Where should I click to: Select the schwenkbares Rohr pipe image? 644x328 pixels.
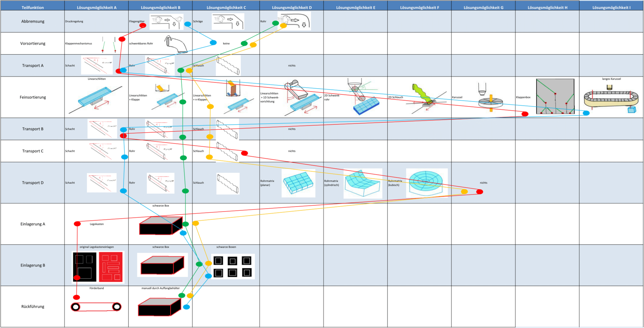click(176, 44)
